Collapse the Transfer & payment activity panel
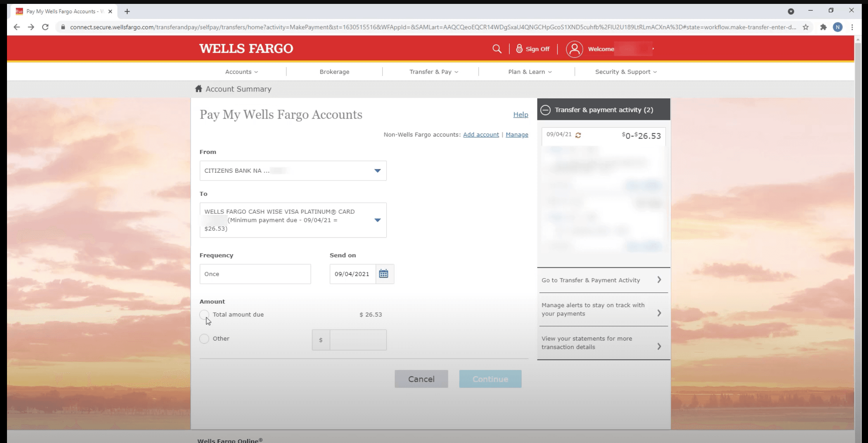Viewport: 868px width, 443px height. pyautogui.click(x=545, y=110)
